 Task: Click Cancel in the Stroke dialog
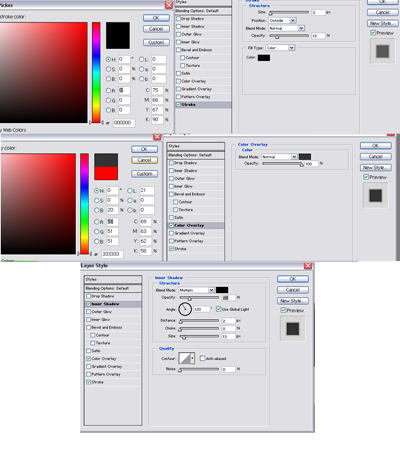tap(382, 12)
